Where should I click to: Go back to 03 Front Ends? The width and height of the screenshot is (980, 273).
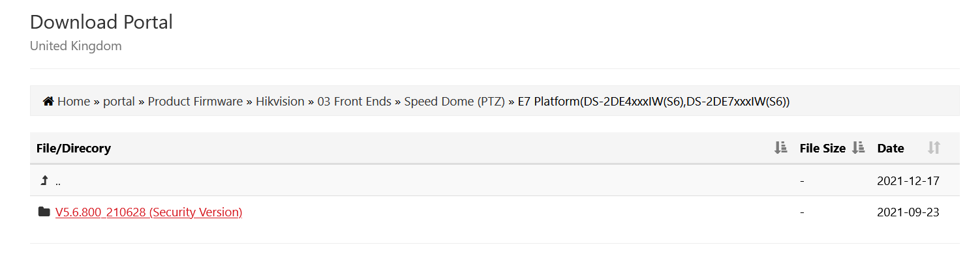coord(354,102)
